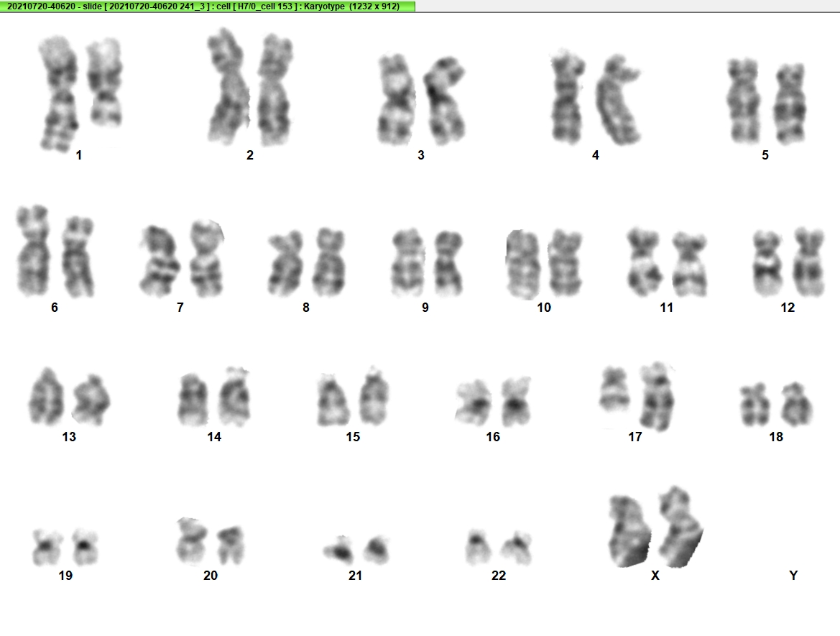Viewport: 840px width, 636px height.
Task: Click the right chromosome 20 image
Action: (x=231, y=545)
